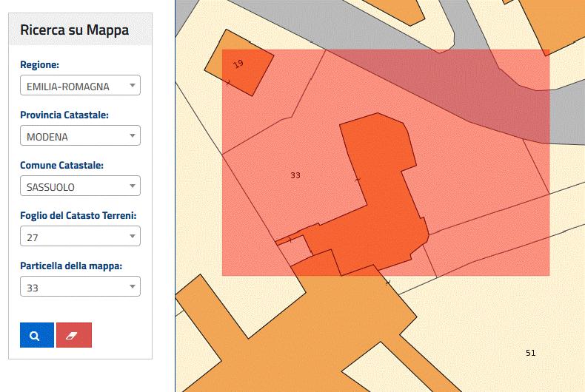
Task: Click the arrow on the Regione select
Action: tap(132, 85)
